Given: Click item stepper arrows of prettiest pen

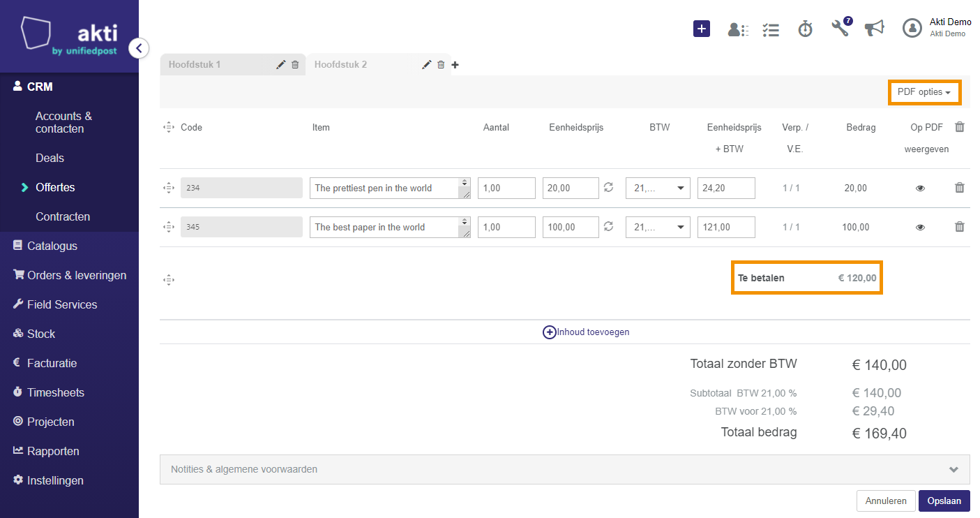Looking at the screenshot, I should (x=465, y=184).
